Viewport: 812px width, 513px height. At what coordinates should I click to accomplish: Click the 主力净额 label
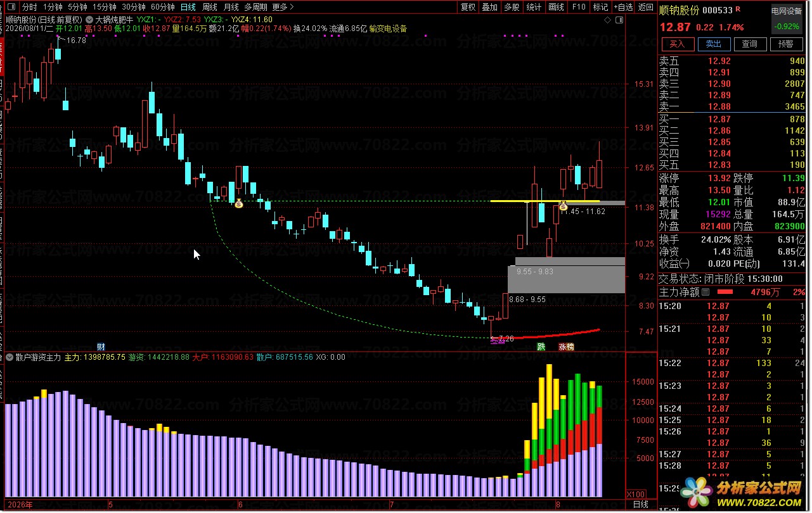coord(680,292)
